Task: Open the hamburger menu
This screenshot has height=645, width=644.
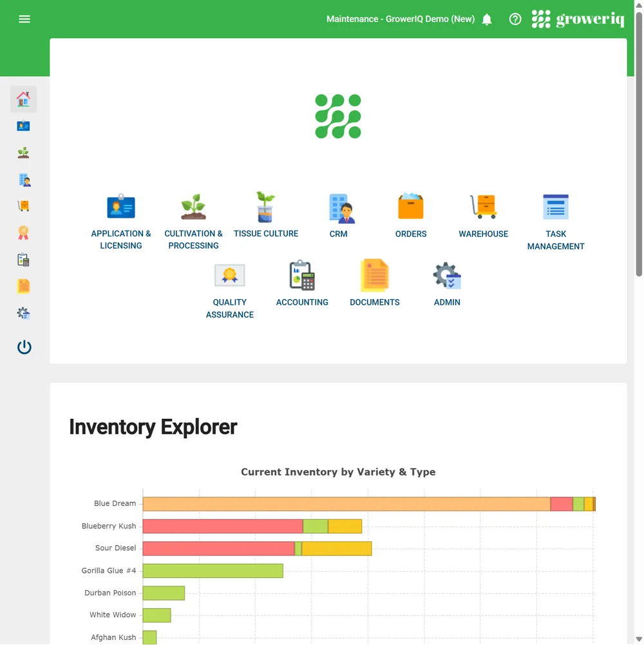Action: pos(24,19)
